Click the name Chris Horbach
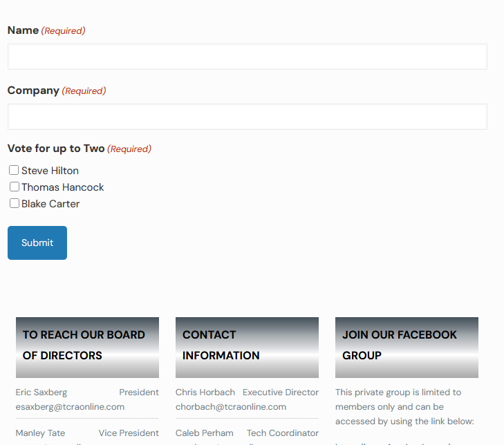504x445 pixels. tap(205, 392)
